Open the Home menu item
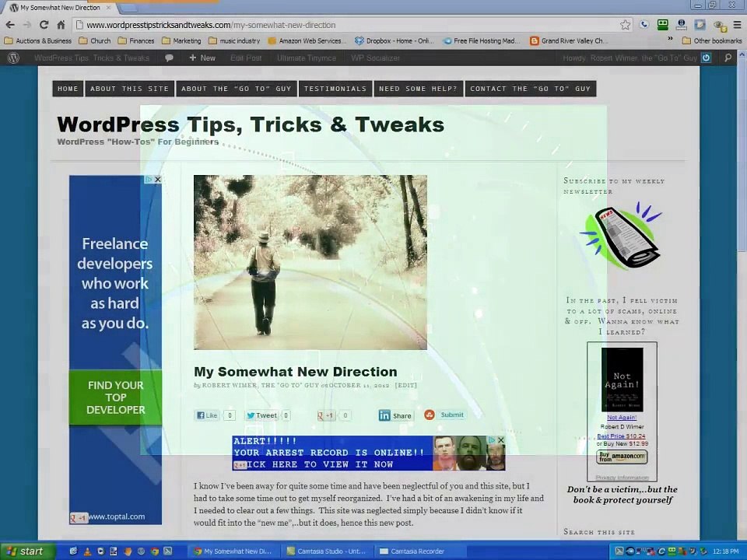The height and width of the screenshot is (560, 747). [x=68, y=89]
